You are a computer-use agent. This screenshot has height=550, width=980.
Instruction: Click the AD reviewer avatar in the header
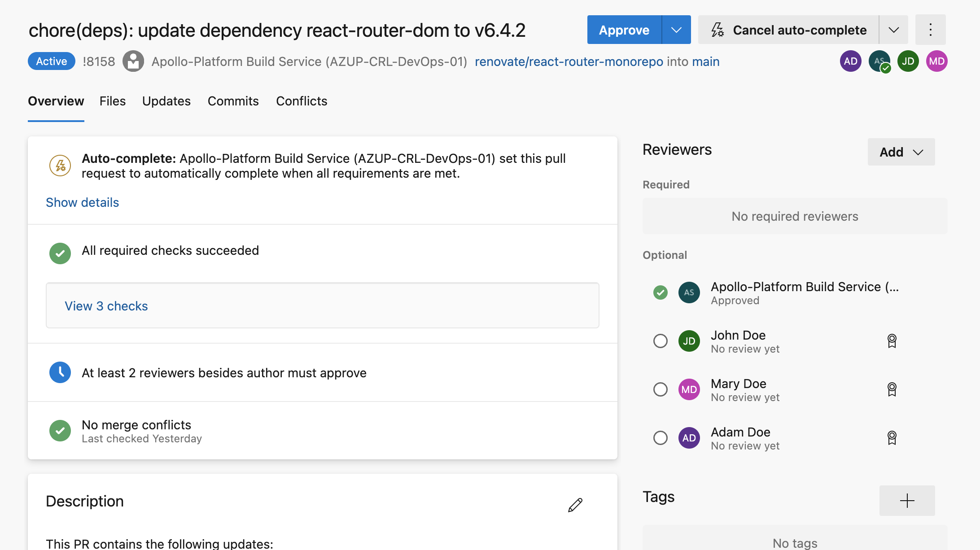tap(850, 61)
